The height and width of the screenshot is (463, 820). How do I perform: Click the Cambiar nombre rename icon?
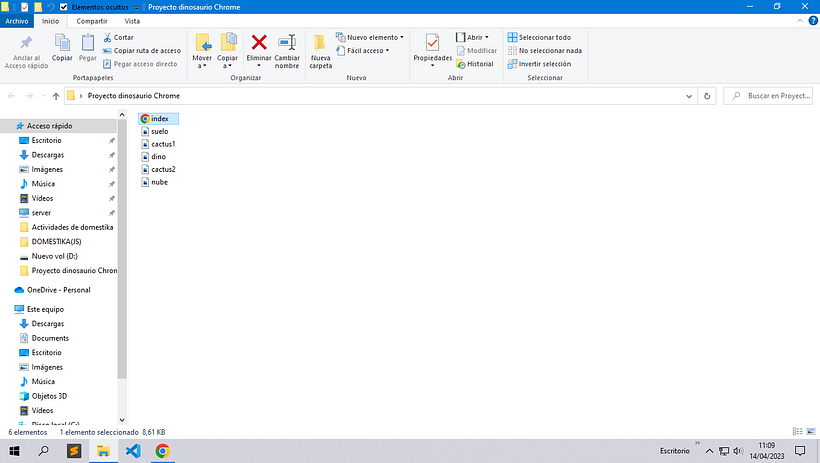pos(287,43)
